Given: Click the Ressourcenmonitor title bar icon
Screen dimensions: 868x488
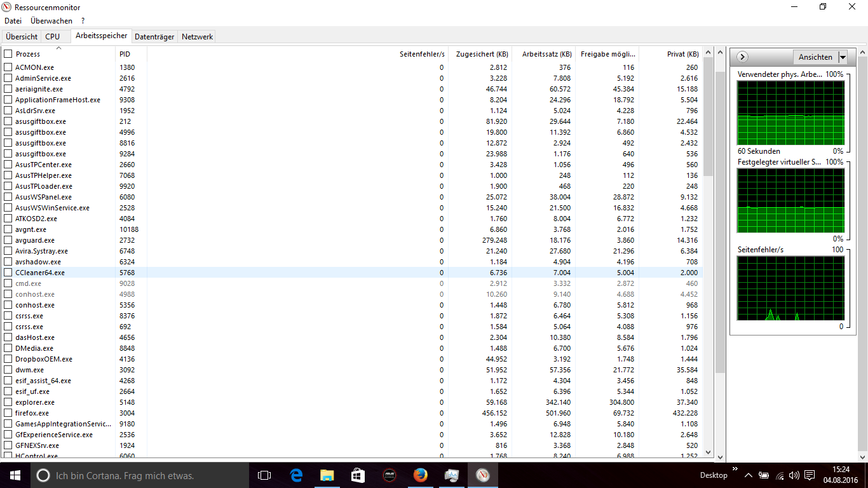Looking at the screenshot, I should [x=6, y=7].
